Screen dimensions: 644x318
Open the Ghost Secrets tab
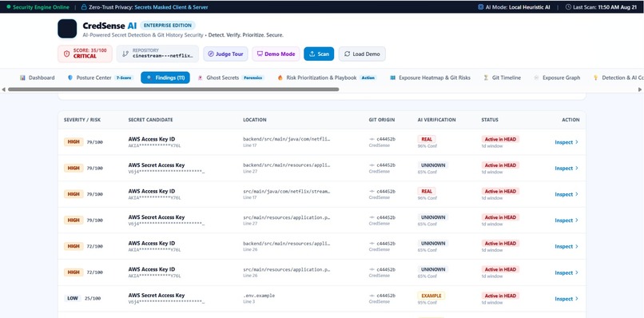click(x=231, y=78)
